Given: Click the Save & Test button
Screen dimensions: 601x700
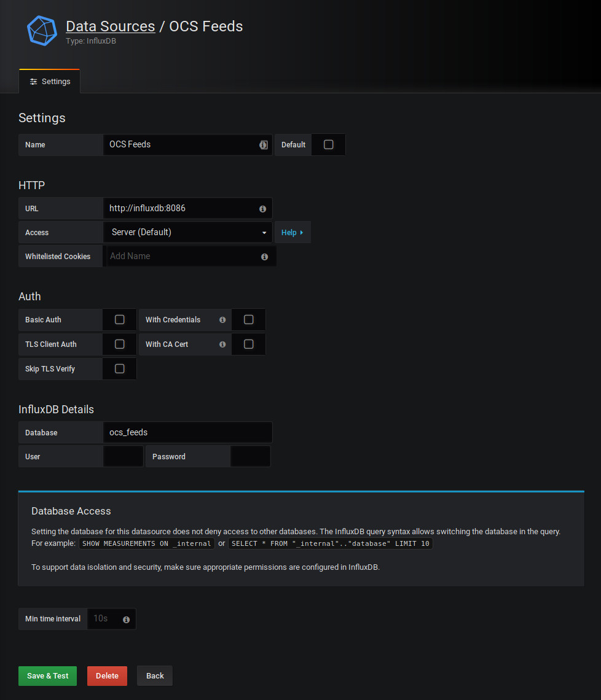Looking at the screenshot, I should tap(47, 676).
